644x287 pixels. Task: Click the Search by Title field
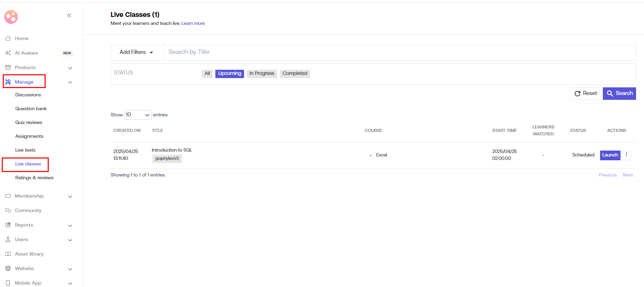[x=399, y=52]
